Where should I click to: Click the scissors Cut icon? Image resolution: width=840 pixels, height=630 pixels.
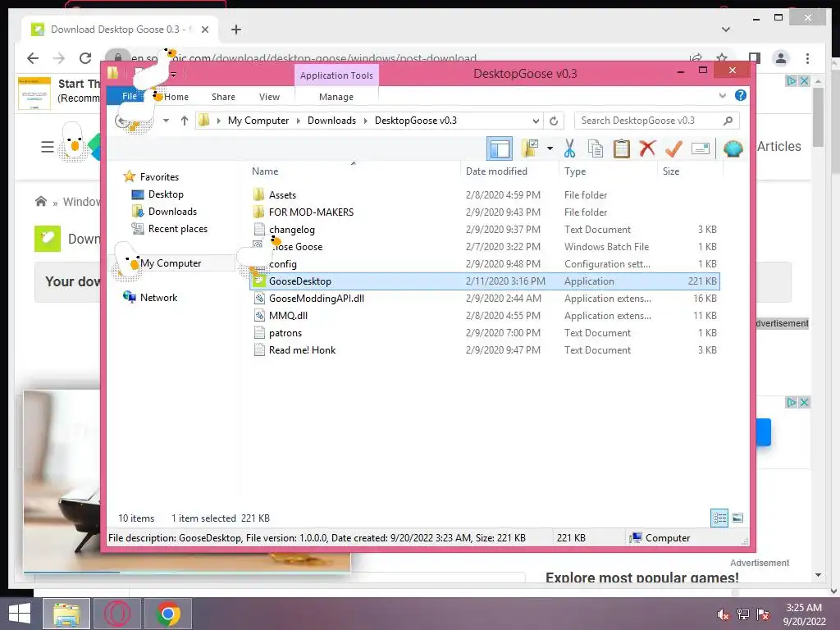tap(569, 148)
